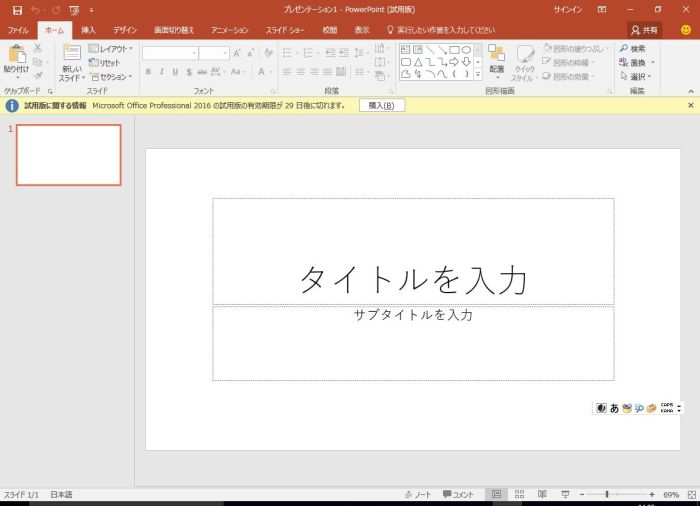
Task: Click the Save icon in quick access toolbar
Action: 17,10
